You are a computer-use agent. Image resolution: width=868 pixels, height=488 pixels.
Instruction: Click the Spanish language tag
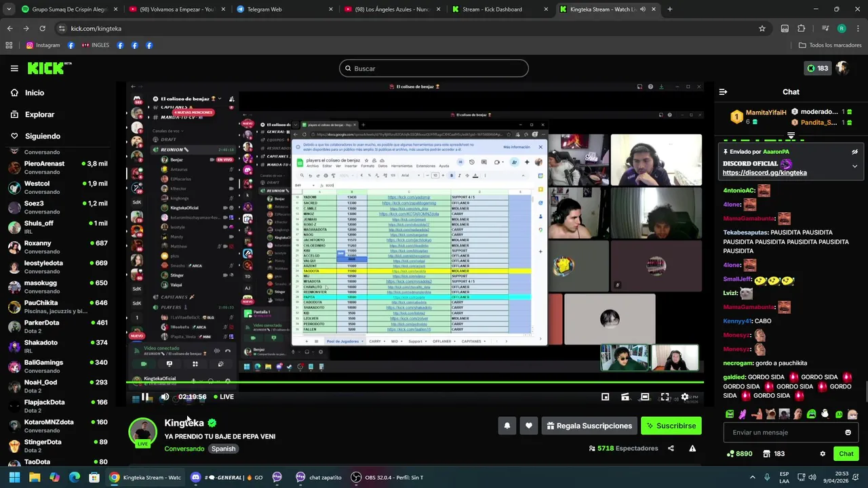click(223, 449)
